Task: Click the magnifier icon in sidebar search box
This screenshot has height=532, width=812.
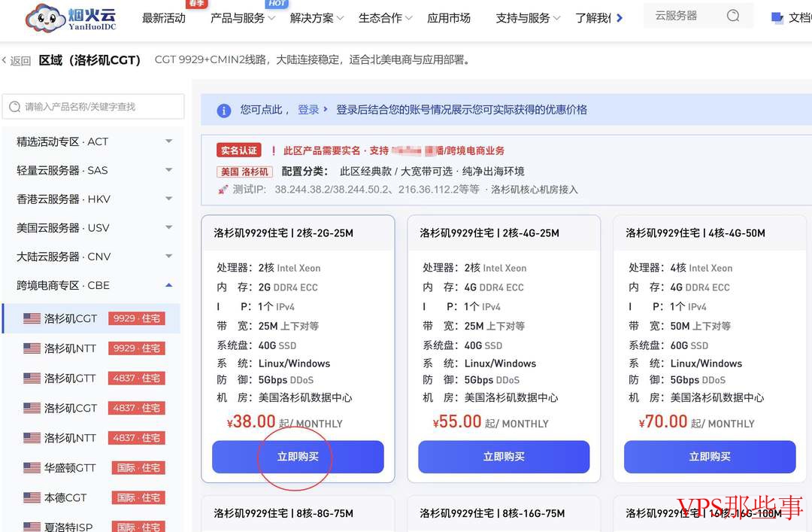Action: [x=14, y=107]
